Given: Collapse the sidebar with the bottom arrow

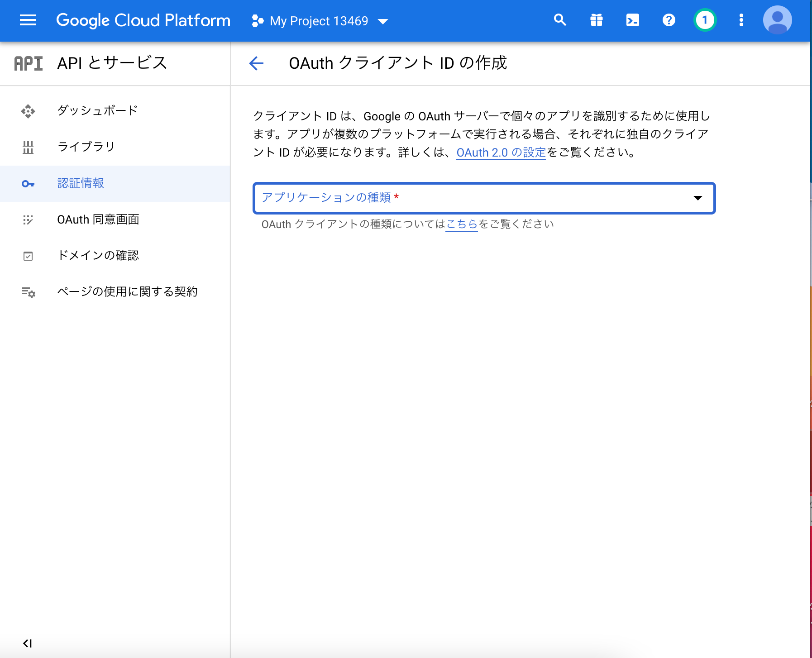Looking at the screenshot, I should pos(28,643).
